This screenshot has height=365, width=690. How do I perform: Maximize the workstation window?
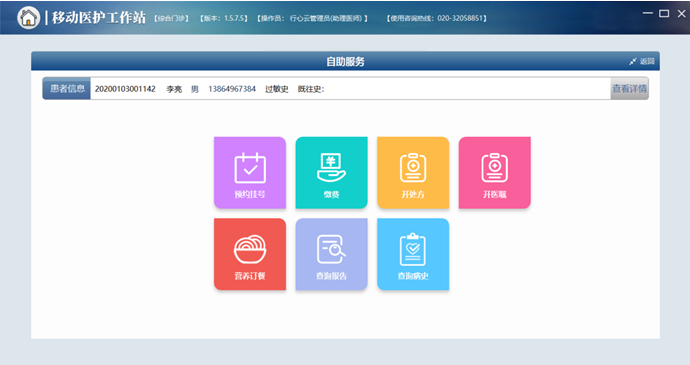pos(664,14)
